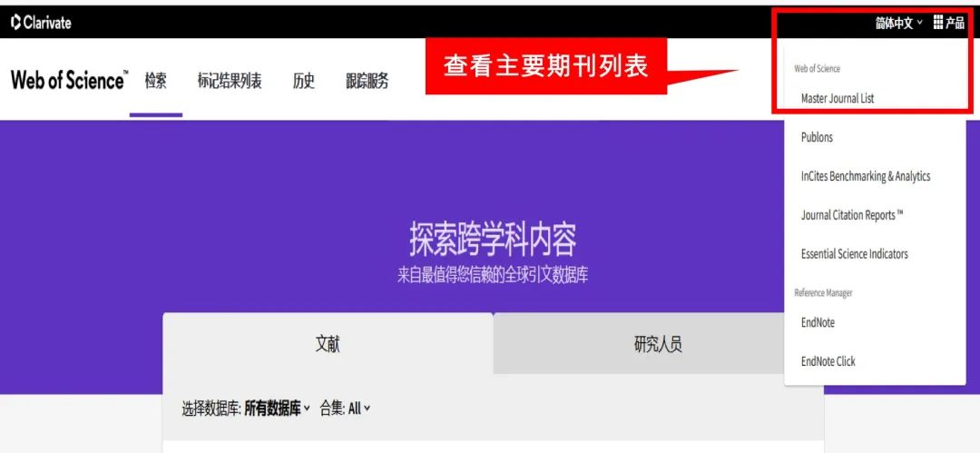
Task: Open Master Journal List link
Action: click(838, 98)
